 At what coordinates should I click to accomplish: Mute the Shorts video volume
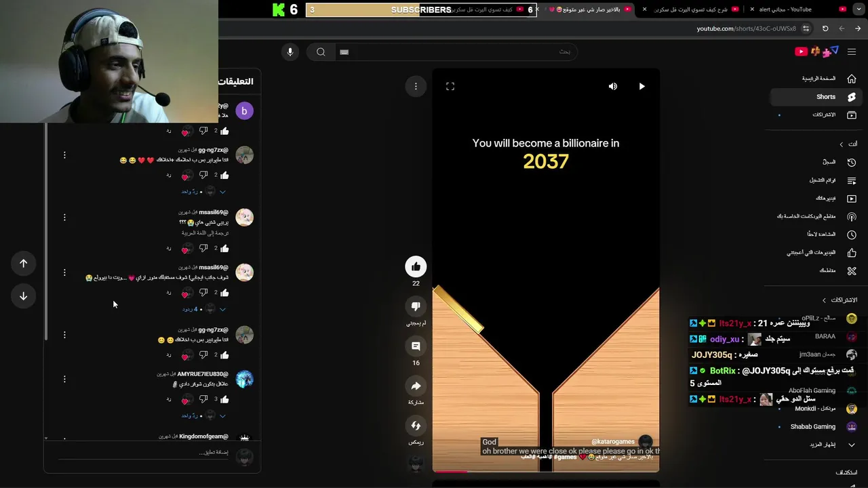coord(613,86)
